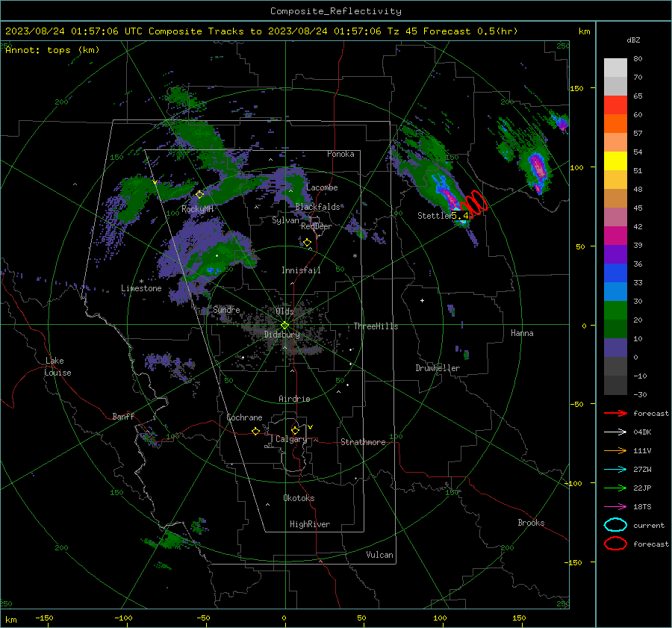Image resolution: width=672 pixels, height=628 pixels.
Task: Select the red 65 dBZ color swatch
Action: click(x=615, y=105)
